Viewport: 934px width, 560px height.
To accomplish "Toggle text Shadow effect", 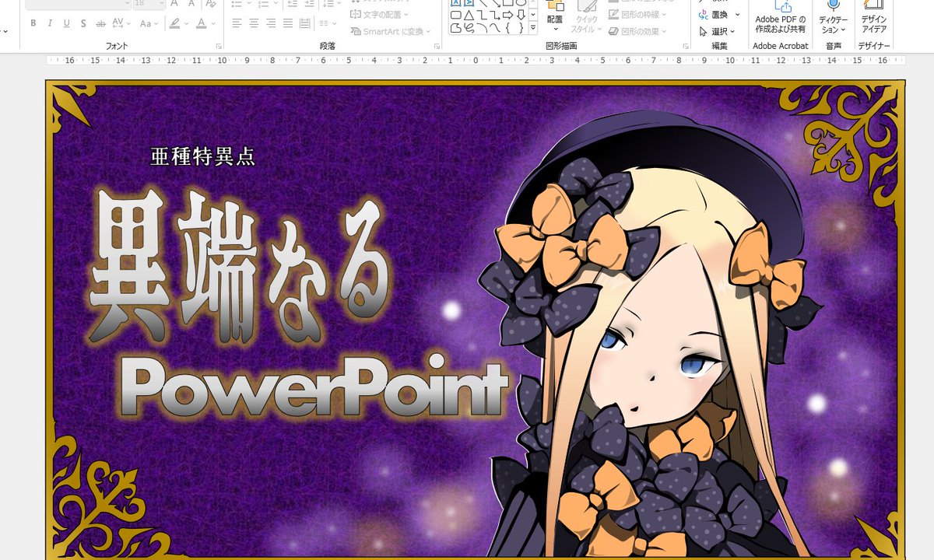I will point(82,23).
